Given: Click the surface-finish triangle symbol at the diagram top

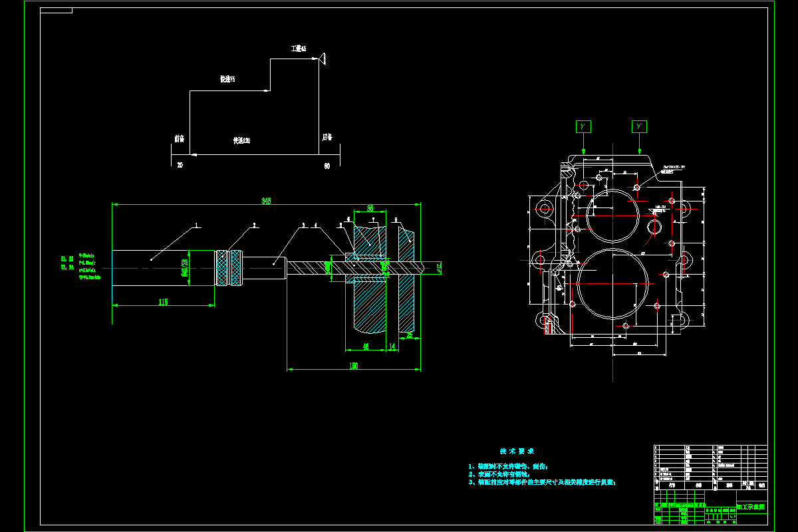Looking at the screenshot, I should (321, 59).
